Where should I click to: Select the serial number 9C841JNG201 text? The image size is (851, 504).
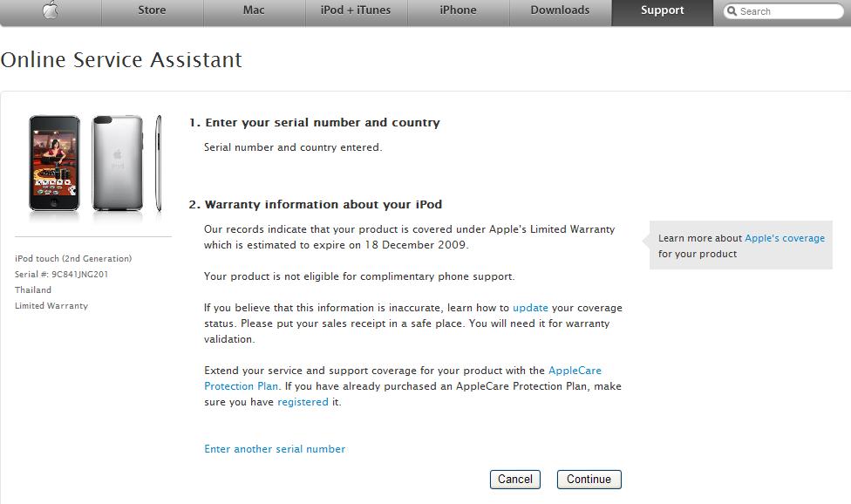point(80,275)
